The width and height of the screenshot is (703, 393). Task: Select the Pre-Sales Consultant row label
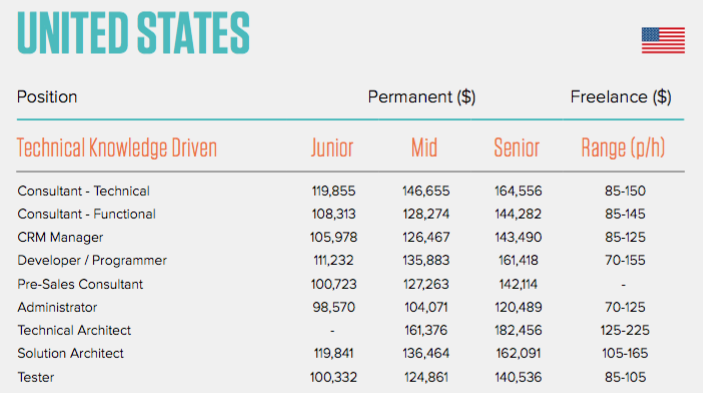(x=80, y=284)
